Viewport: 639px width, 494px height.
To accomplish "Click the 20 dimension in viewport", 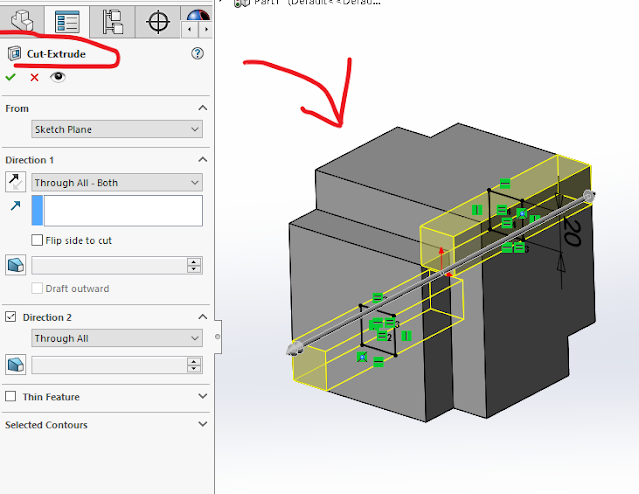I will (573, 233).
